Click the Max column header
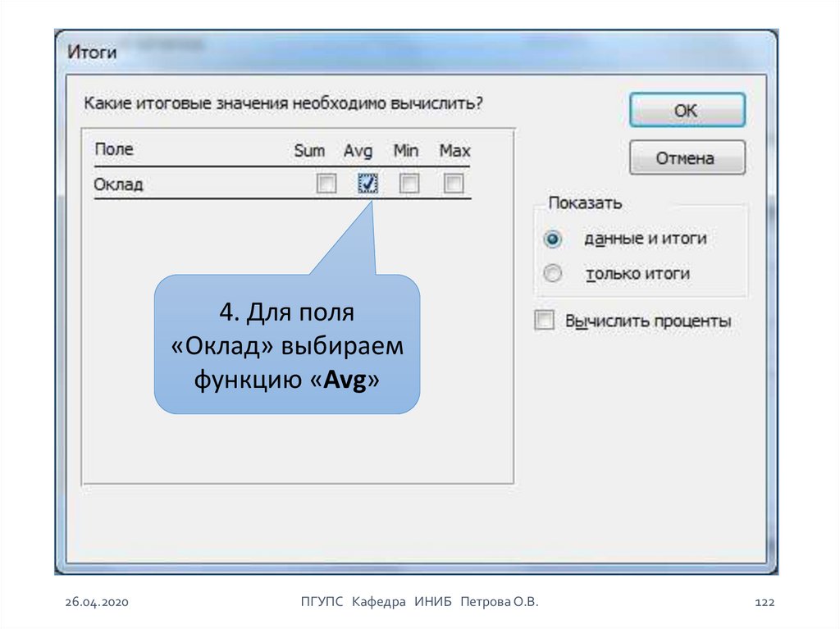 coord(454,151)
